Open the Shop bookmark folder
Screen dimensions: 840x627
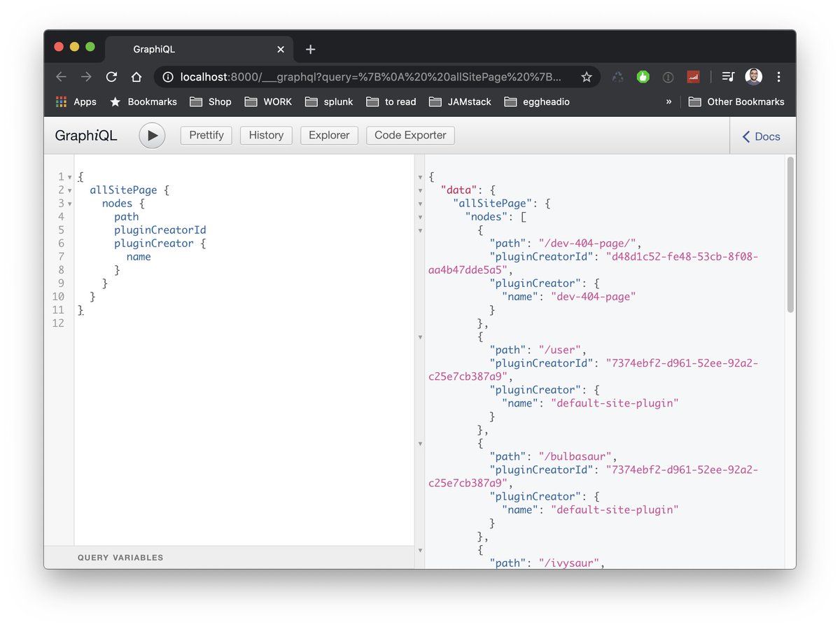pos(210,101)
